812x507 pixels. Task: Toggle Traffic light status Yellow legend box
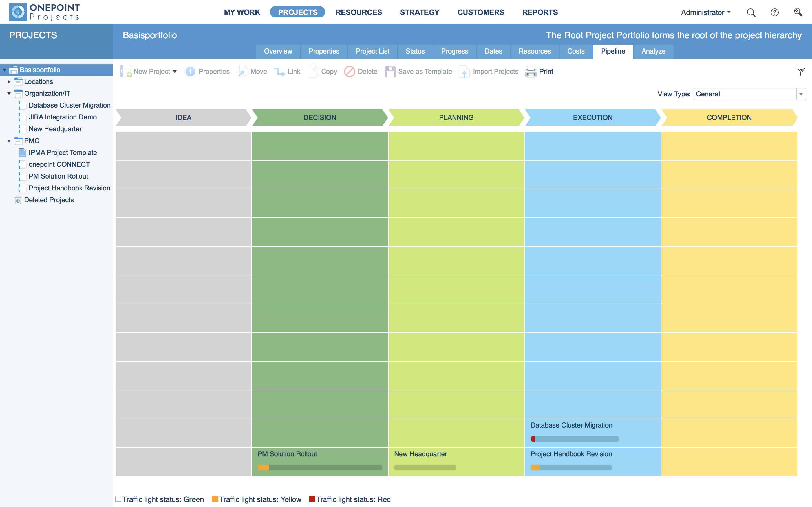(x=215, y=499)
